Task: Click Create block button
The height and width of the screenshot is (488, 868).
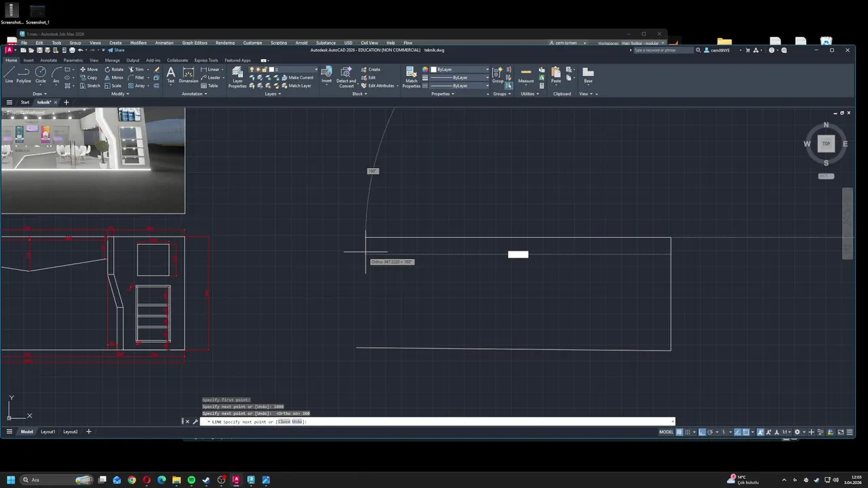Action: (x=370, y=69)
